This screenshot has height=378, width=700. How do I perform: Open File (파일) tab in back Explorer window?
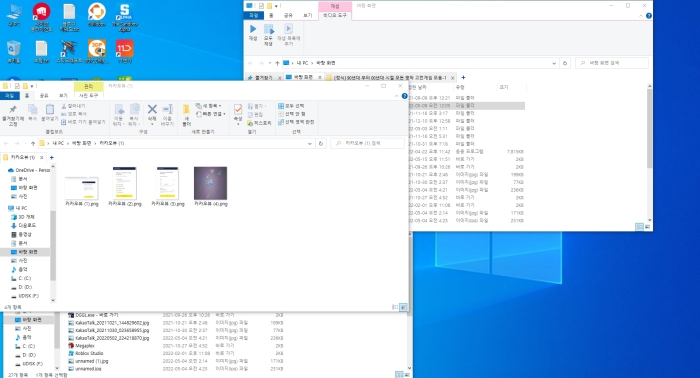[253, 15]
